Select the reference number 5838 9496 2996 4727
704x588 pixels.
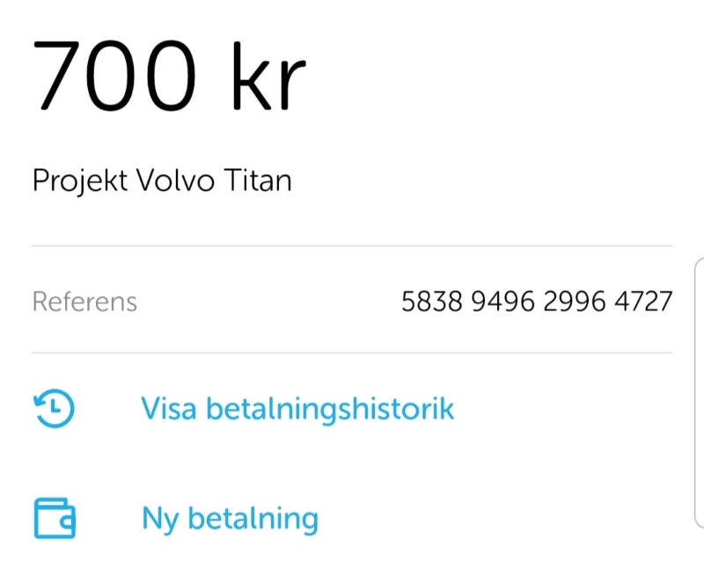(x=537, y=301)
